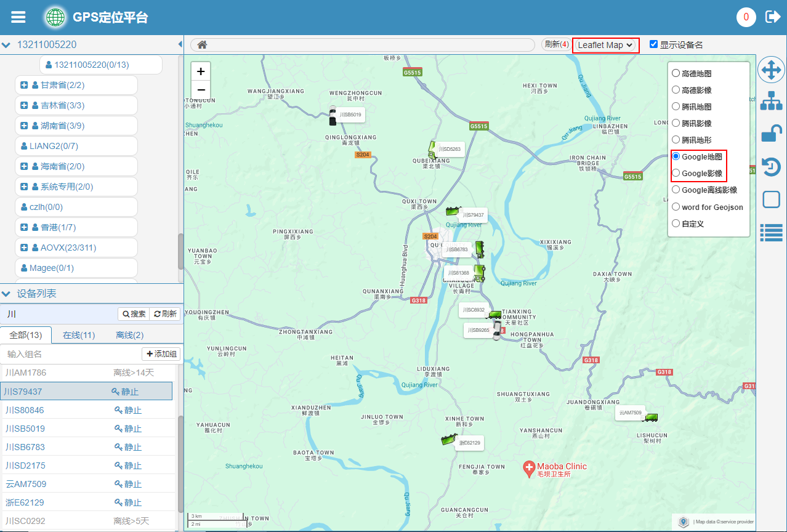Toggle the 显示设备名 checkbox

pos(654,44)
